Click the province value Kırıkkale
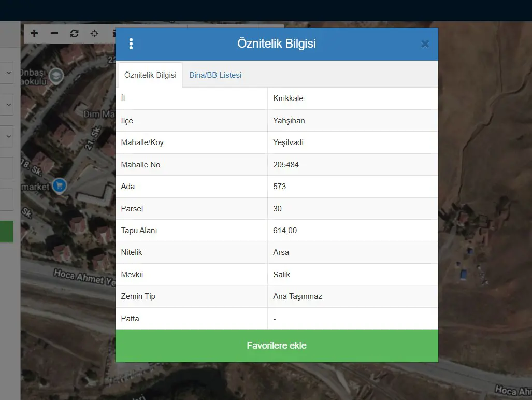532x400 pixels. coord(288,98)
